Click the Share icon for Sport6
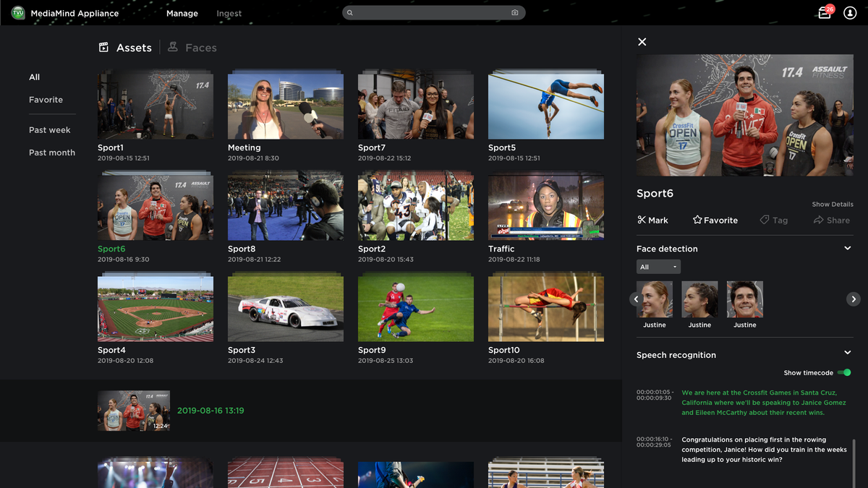 click(x=817, y=220)
